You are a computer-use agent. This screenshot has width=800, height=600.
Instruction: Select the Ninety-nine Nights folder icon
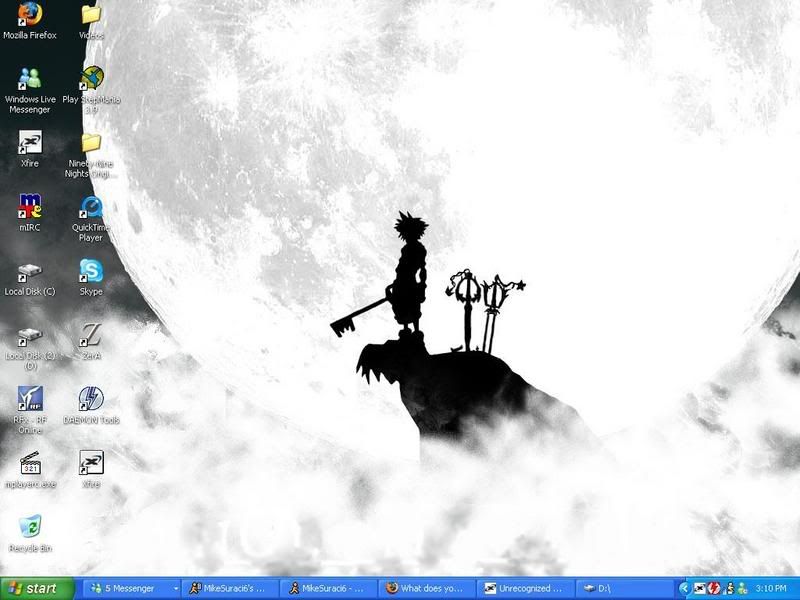point(91,155)
